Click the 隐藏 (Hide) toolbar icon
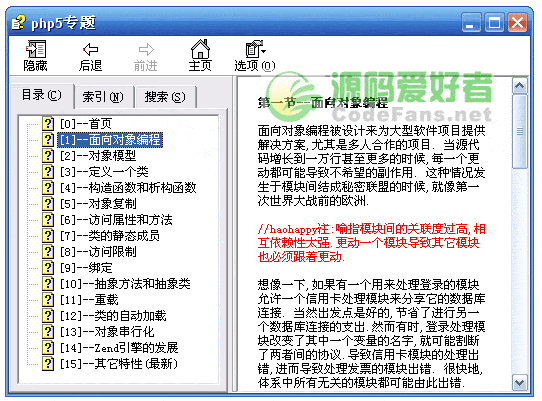The image size is (542, 401). (x=36, y=49)
